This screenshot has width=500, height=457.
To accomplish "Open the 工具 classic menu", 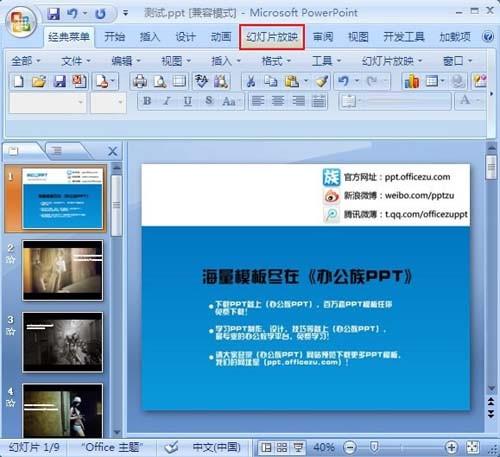I will point(327,61).
